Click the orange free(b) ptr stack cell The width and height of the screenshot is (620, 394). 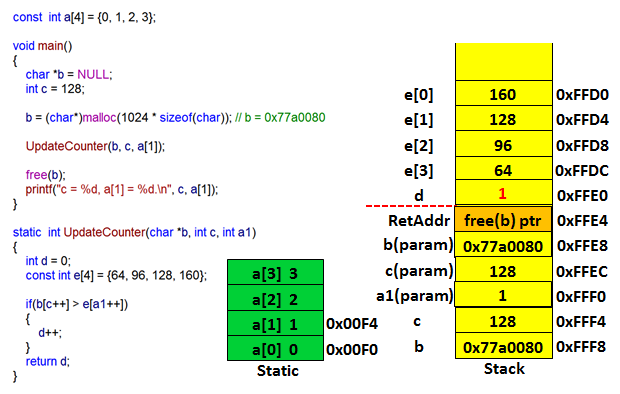[503, 220]
